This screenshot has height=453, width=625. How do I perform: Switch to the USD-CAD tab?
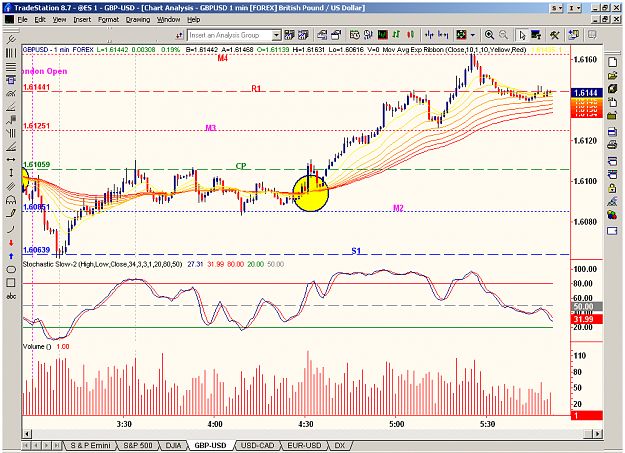point(257,445)
